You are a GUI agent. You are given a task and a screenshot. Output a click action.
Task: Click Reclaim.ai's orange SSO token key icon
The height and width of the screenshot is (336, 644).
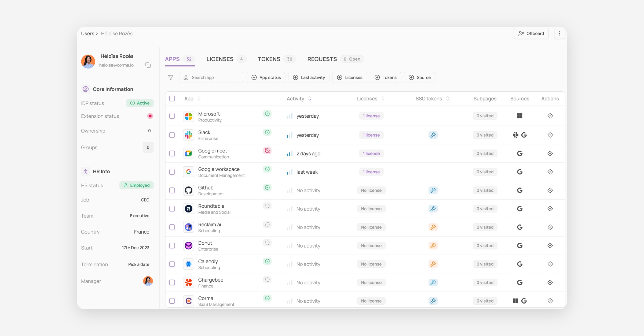pos(433,227)
